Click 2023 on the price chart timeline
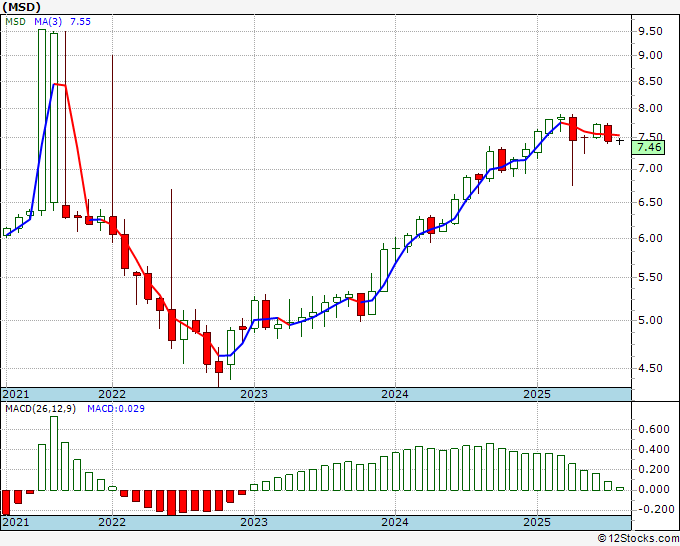The width and height of the screenshot is (680, 546). pos(254,394)
